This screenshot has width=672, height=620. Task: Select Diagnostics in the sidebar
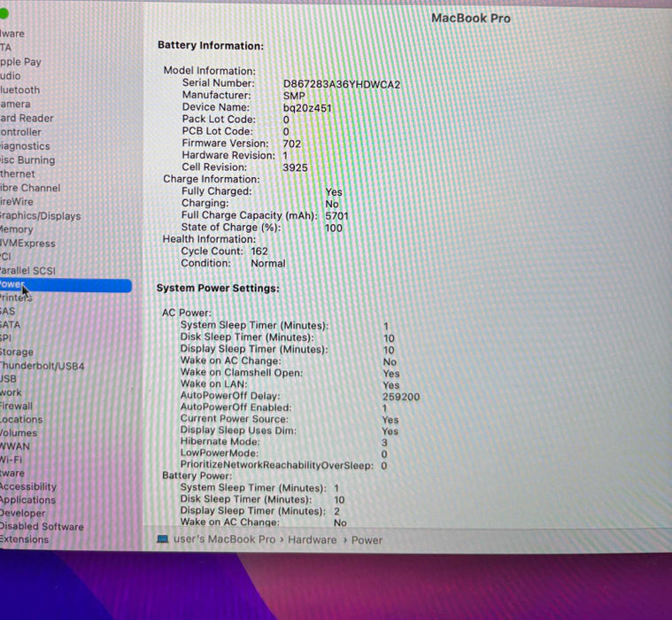coord(25,146)
